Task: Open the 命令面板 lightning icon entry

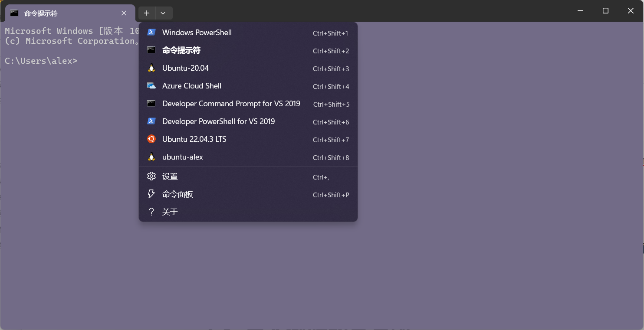Action: point(151,194)
